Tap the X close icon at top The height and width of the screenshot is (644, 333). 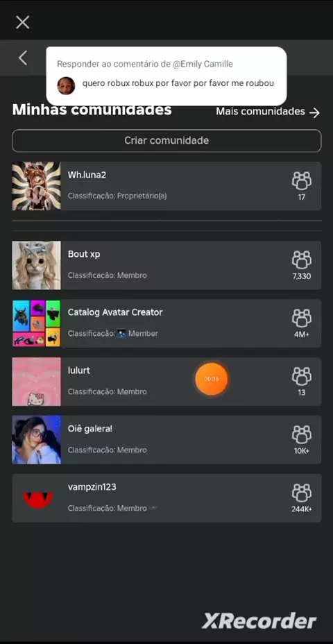coord(23,22)
